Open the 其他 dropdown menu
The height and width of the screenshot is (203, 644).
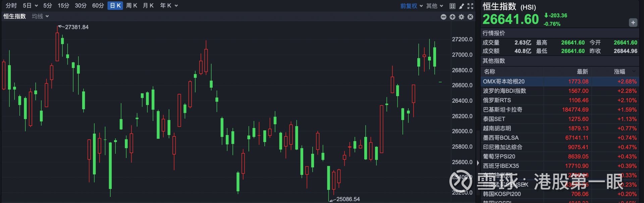click(x=435, y=6)
